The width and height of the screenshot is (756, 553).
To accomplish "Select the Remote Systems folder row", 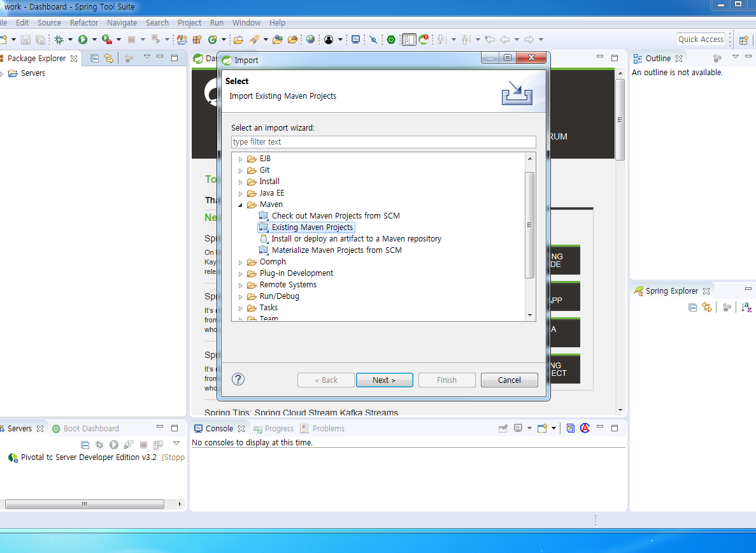I will click(x=282, y=284).
